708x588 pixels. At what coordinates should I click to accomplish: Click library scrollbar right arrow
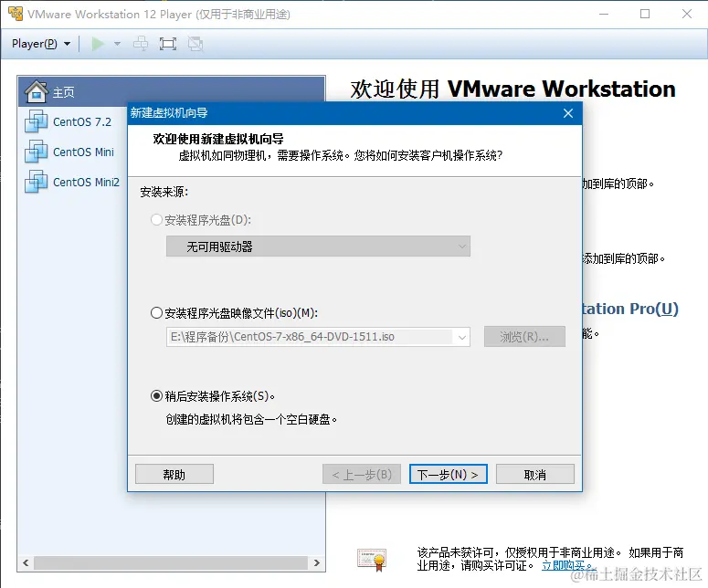316,562
